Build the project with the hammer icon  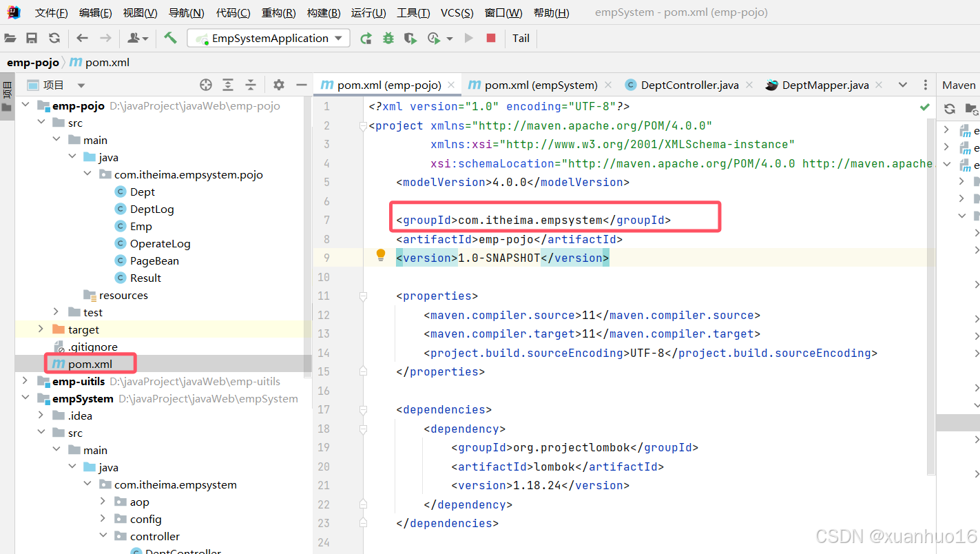(x=170, y=38)
